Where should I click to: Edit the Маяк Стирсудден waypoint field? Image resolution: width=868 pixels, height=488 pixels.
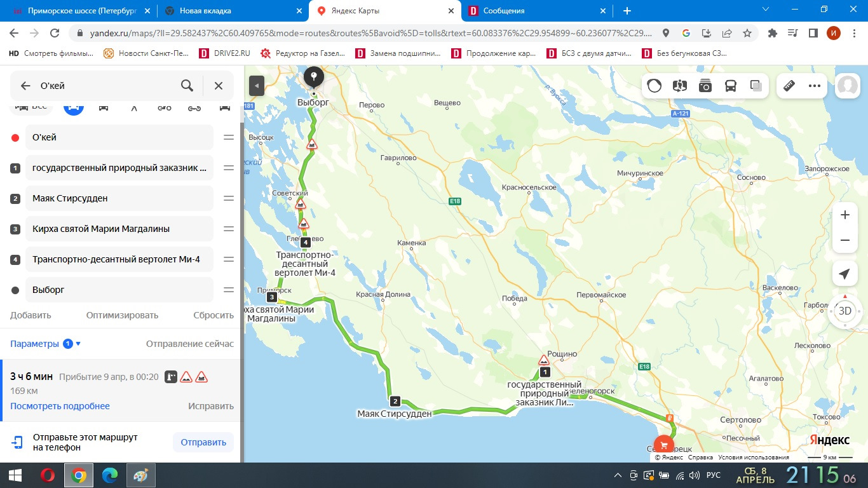pos(119,198)
